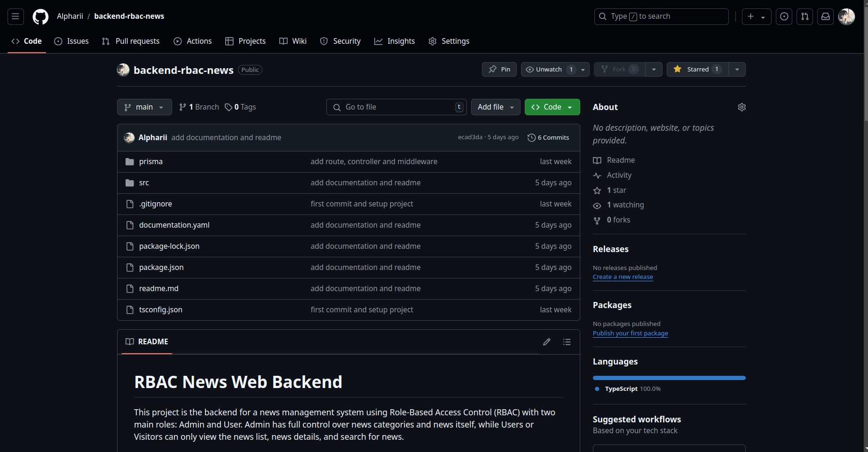Switch to the Issues tab
868x452 pixels.
pyautogui.click(x=71, y=41)
